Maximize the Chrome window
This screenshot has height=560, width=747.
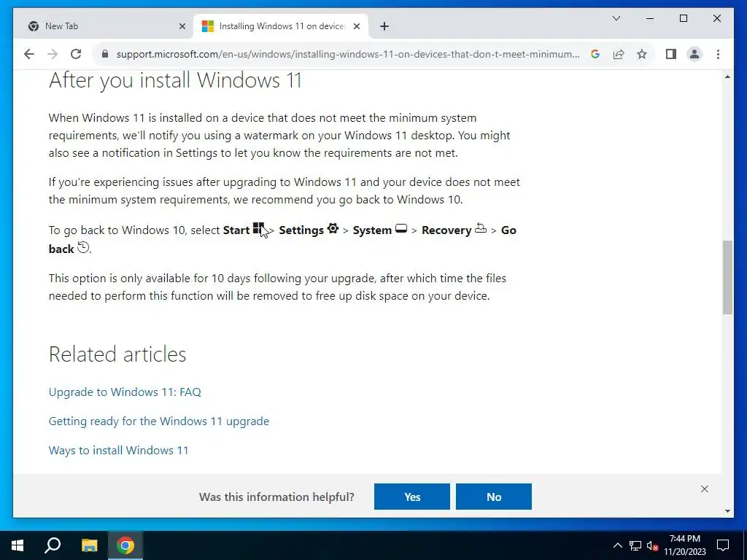point(683,18)
